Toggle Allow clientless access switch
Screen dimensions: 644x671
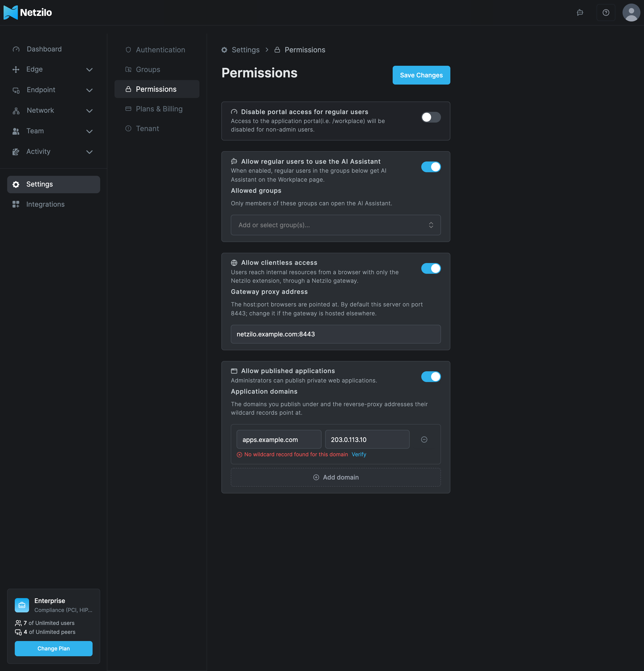[431, 268]
